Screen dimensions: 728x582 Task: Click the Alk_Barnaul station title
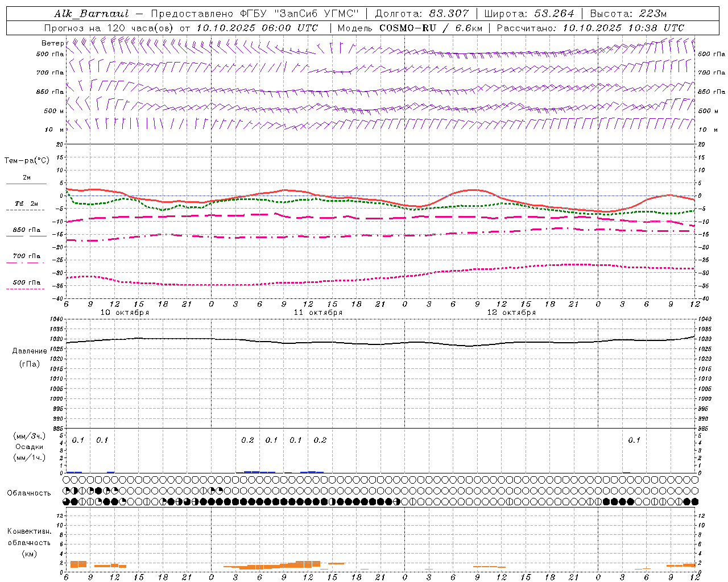pos(92,14)
